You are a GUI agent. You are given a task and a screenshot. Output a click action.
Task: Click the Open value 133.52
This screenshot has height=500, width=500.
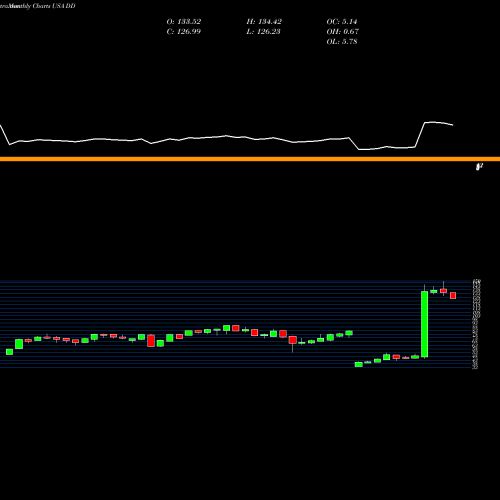pyautogui.click(x=184, y=22)
